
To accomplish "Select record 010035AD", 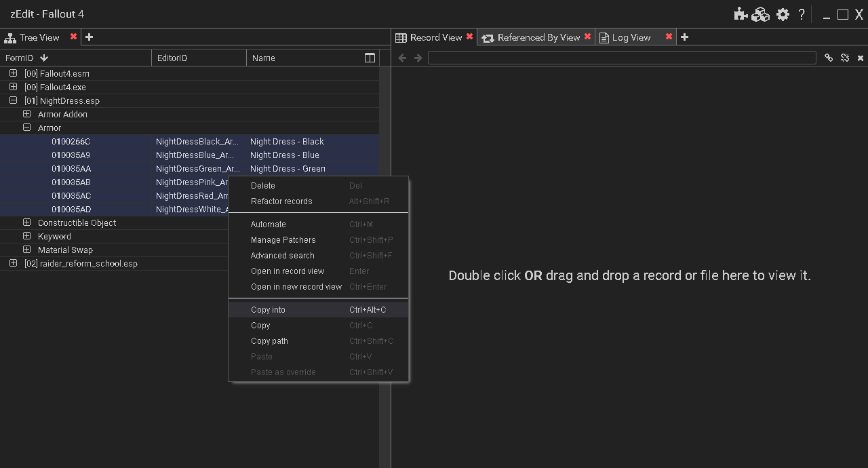I will [114, 209].
